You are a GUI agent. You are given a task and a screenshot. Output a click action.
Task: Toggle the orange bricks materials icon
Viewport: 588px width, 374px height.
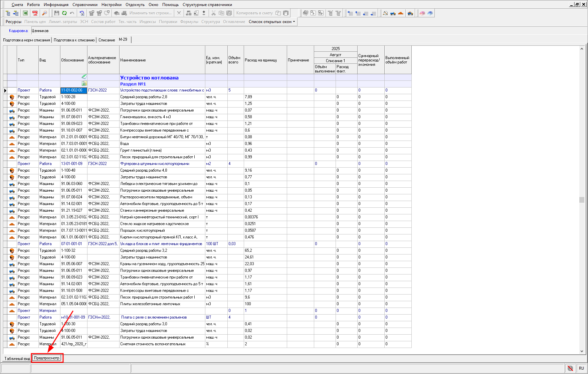coord(401,13)
